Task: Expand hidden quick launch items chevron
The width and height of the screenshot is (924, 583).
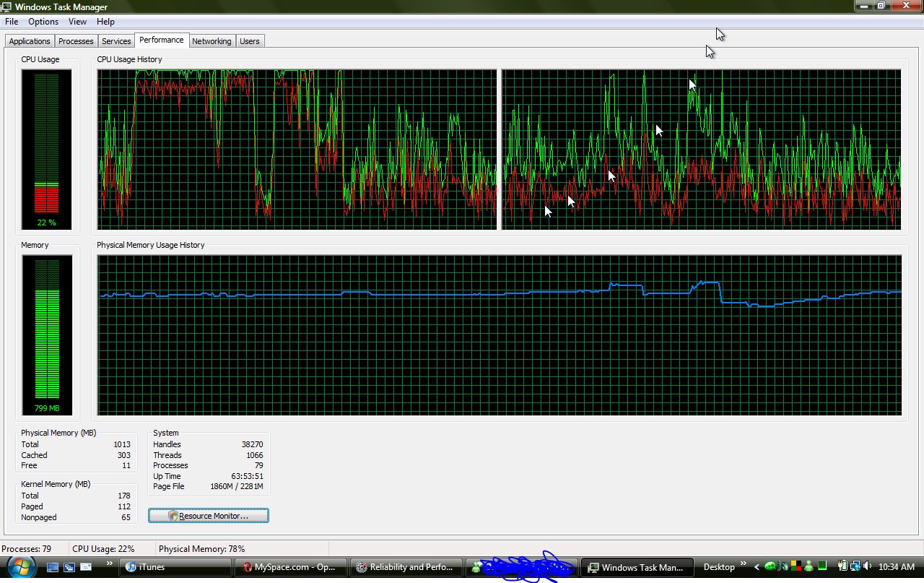Action: pyautogui.click(x=110, y=563)
